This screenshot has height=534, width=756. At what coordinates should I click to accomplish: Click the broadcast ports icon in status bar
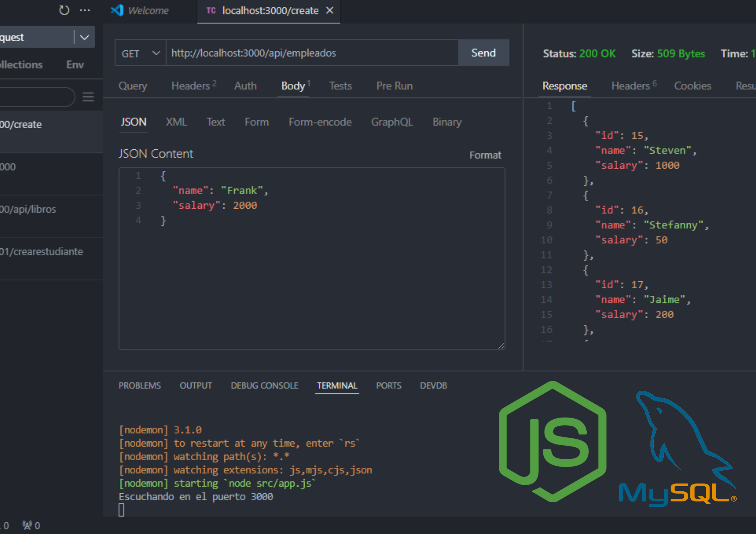click(27, 525)
